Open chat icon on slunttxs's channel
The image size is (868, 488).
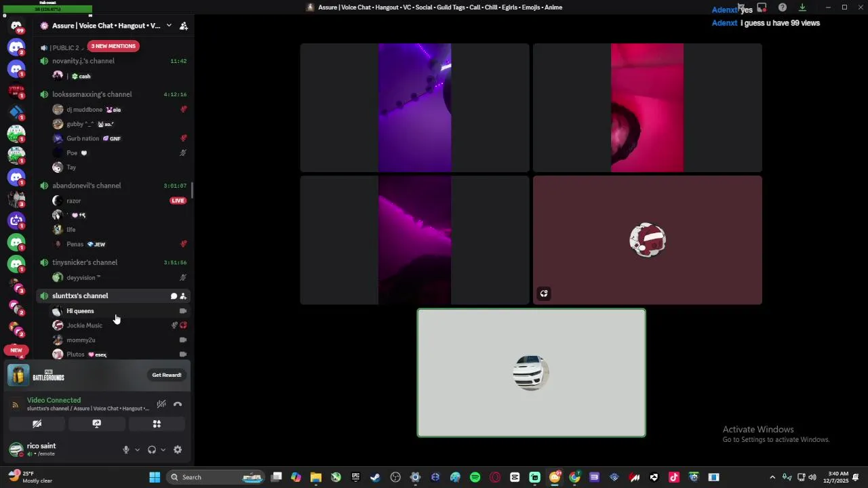(174, 296)
